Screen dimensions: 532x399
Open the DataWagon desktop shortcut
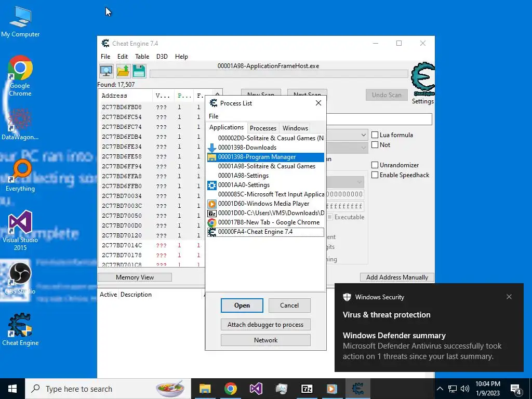pos(20,125)
